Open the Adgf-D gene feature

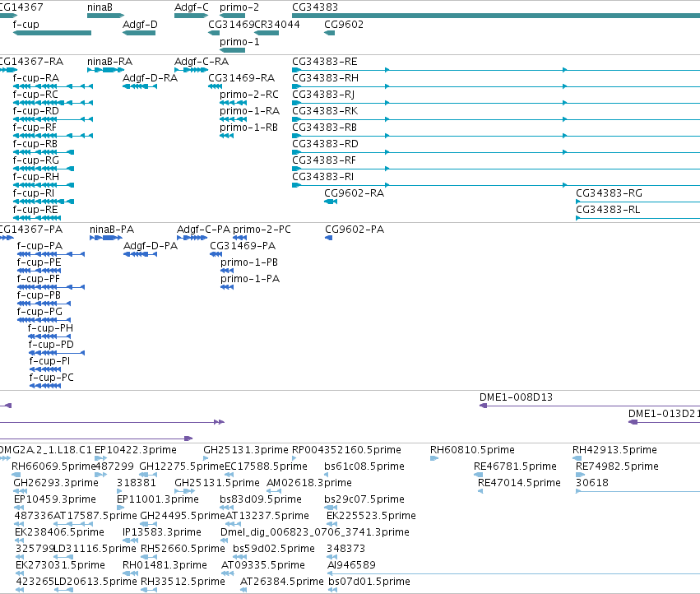pyautogui.click(x=139, y=33)
